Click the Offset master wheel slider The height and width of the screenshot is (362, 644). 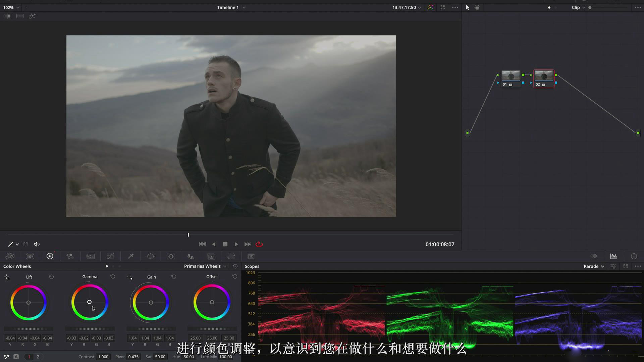click(212, 329)
